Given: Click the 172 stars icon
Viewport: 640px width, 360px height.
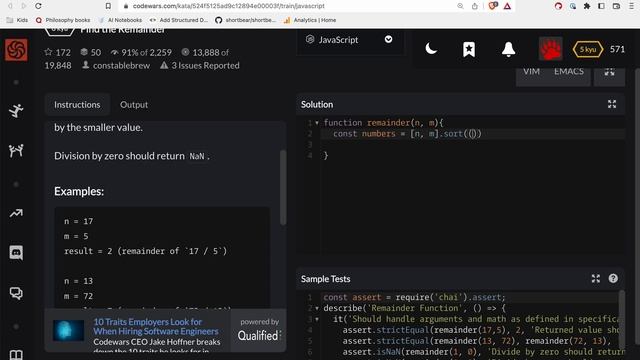Looking at the screenshot, I should tap(48, 52).
